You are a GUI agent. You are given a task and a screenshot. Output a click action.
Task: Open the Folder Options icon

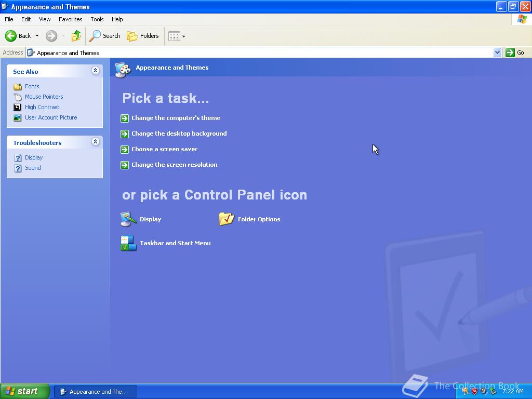click(227, 219)
